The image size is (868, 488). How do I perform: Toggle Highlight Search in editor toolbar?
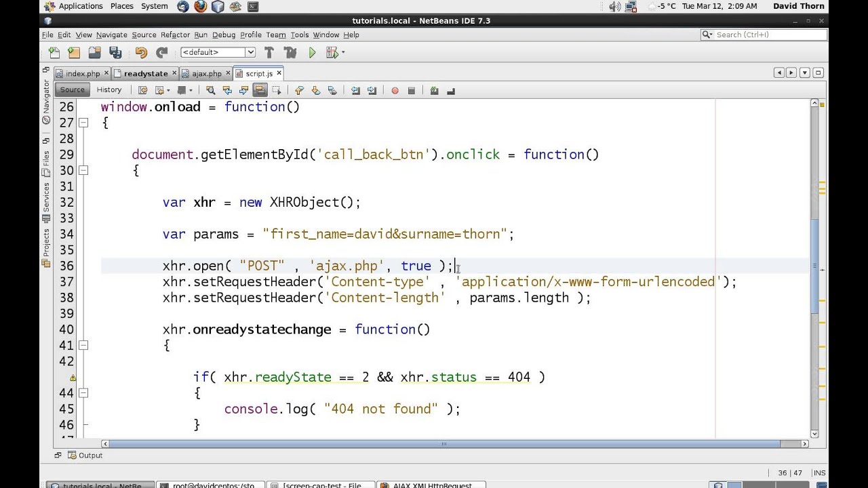pos(260,90)
